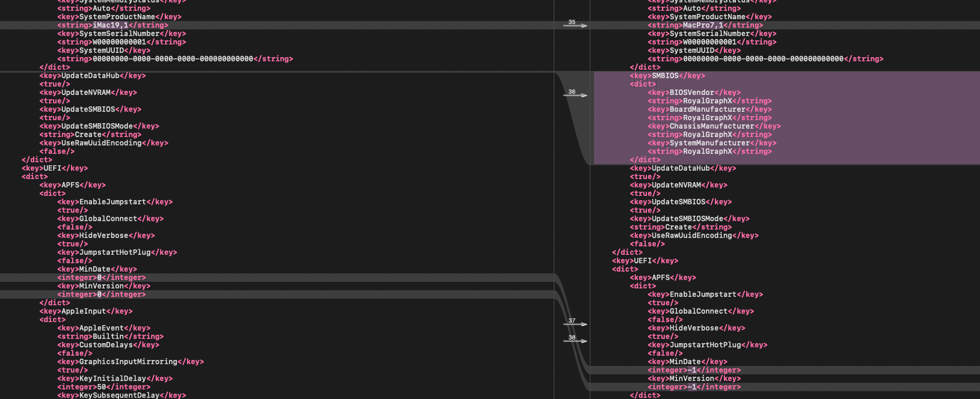Select W00000000001 string in the right pane

(712, 42)
